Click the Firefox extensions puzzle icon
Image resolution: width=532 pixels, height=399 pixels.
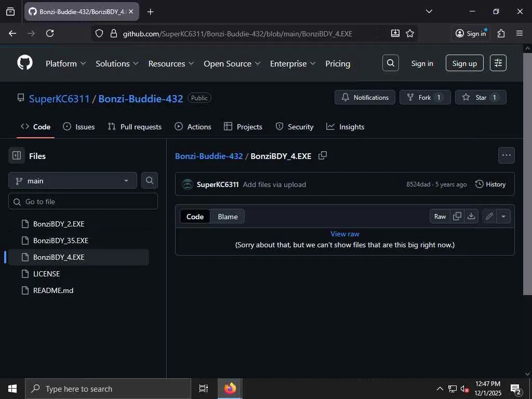[x=501, y=33]
